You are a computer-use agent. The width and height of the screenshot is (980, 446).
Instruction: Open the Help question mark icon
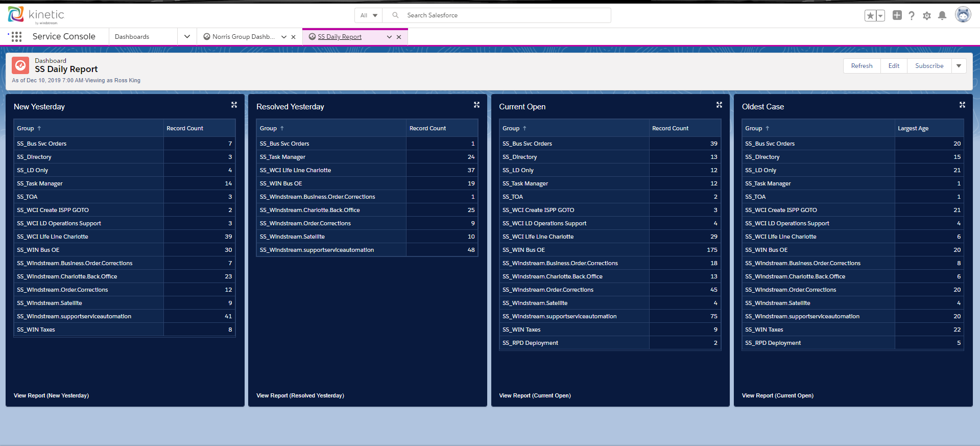point(912,16)
